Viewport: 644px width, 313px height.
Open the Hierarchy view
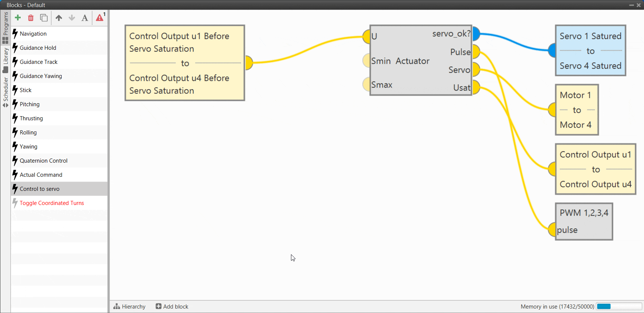[129, 306]
